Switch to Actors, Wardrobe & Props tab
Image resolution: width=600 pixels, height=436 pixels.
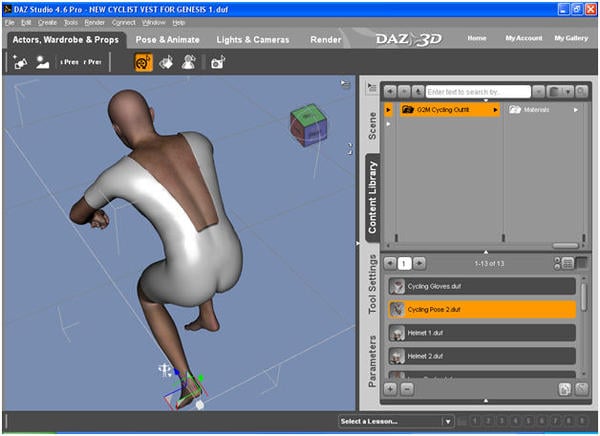(65, 40)
